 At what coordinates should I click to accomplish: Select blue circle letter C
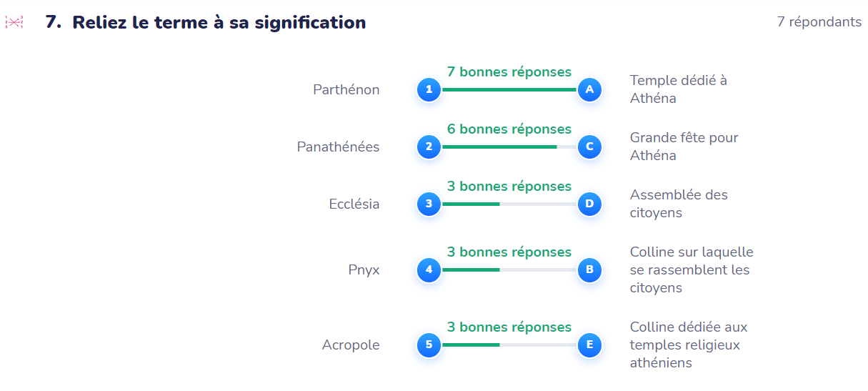(589, 147)
